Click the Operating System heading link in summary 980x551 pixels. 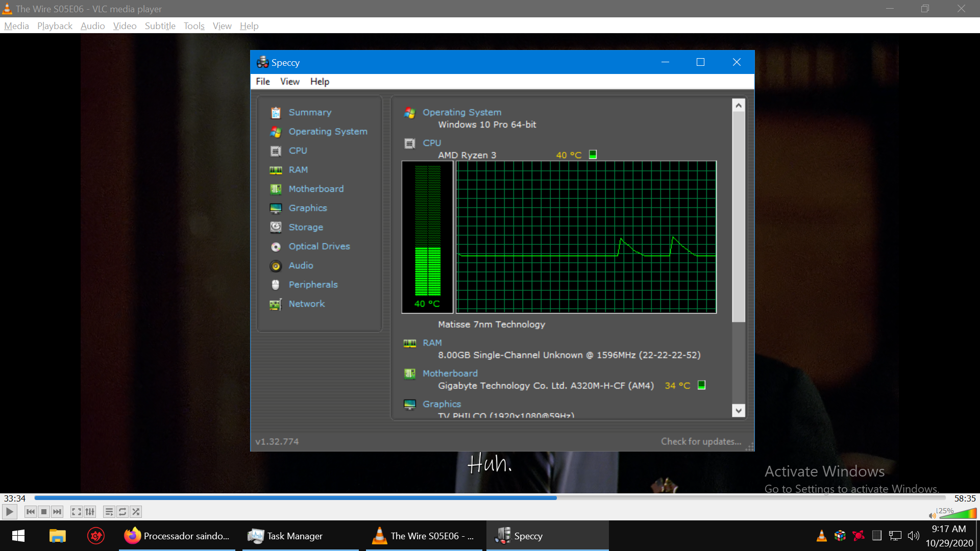click(462, 112)
